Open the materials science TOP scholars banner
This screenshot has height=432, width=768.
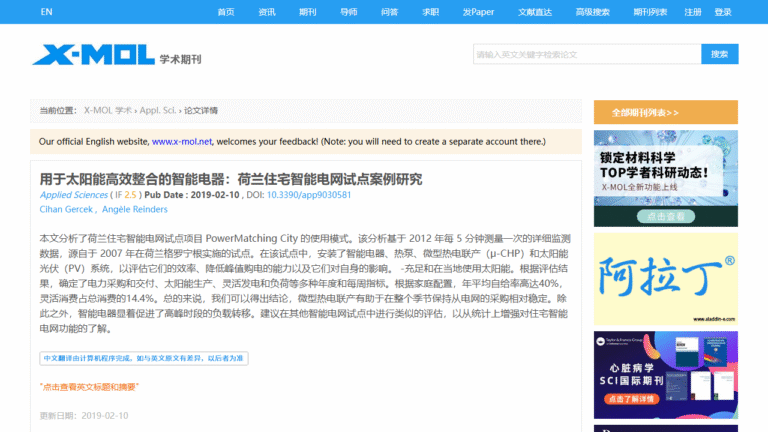pyautogui.click(x=666, y=178)
